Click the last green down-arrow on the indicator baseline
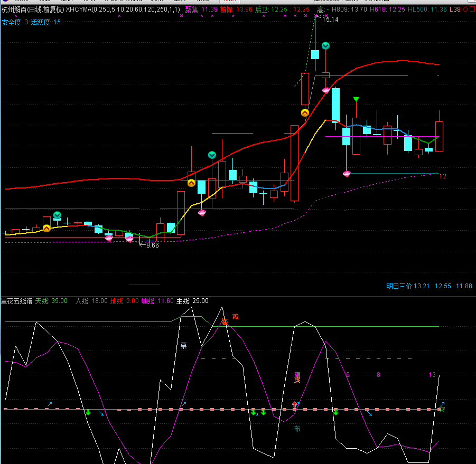Screen dimensions: 476x464 [x=336, y=412]
